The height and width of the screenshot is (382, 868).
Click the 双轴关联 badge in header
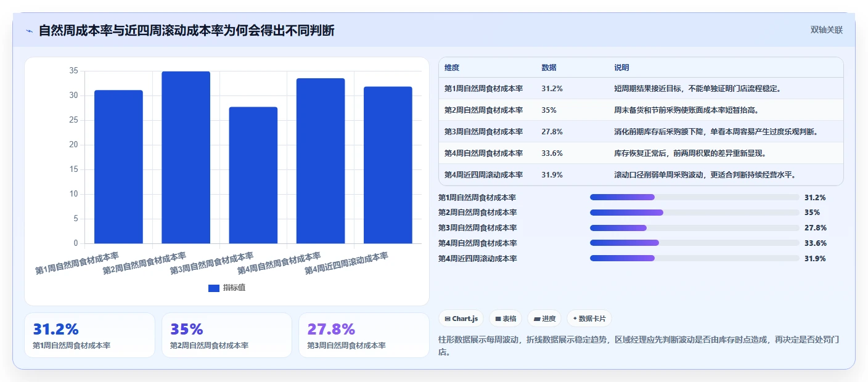826,30
